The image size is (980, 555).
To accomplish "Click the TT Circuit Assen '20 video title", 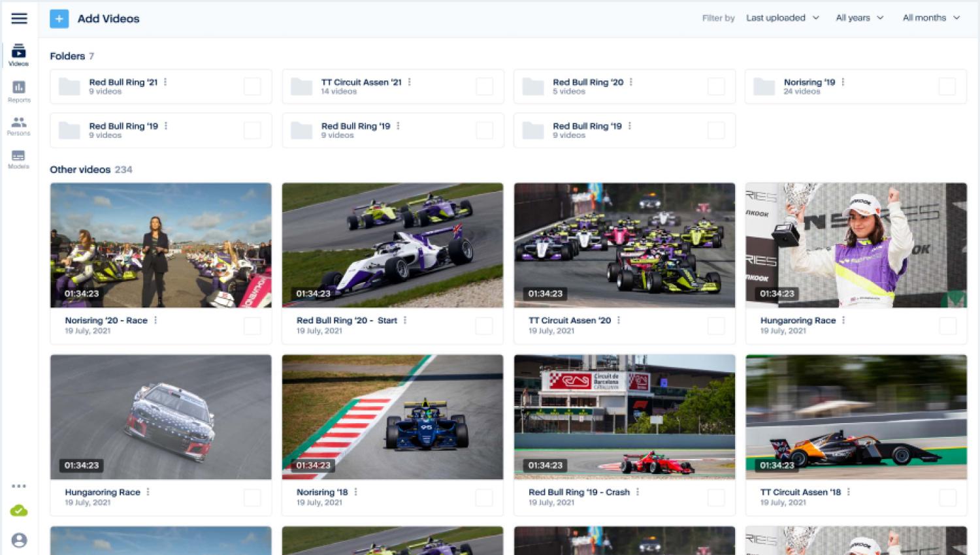I will pyautogui.click(x=570, y=321).
